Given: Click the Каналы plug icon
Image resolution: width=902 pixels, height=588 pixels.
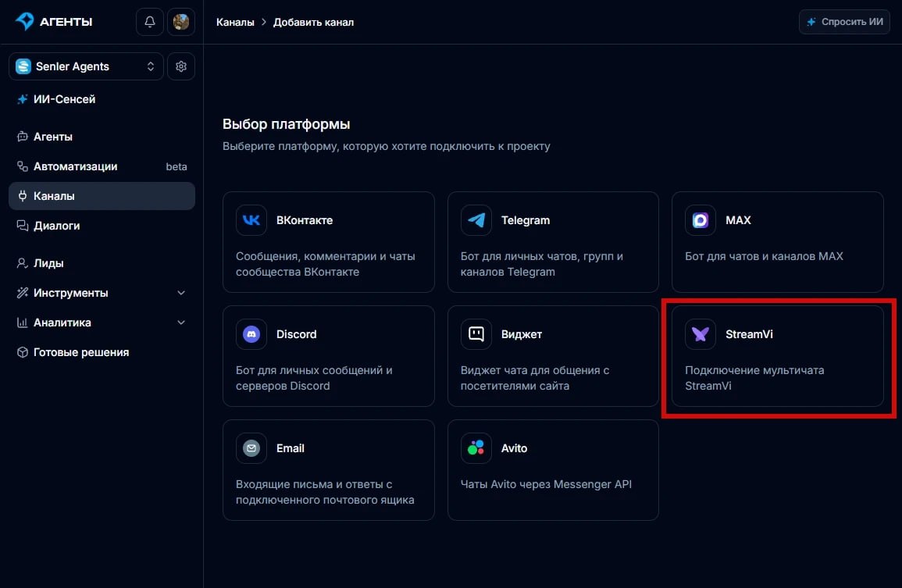Looking at the screenshot, I should (x=23, y=196).
